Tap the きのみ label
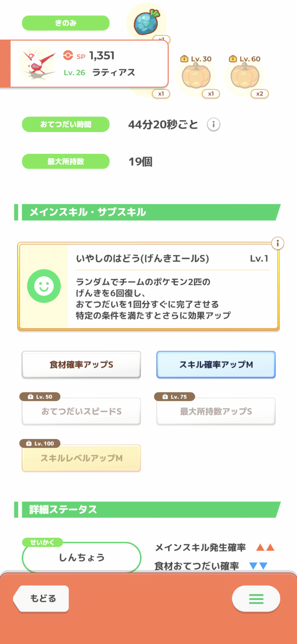297x644 pixels. 66,23
